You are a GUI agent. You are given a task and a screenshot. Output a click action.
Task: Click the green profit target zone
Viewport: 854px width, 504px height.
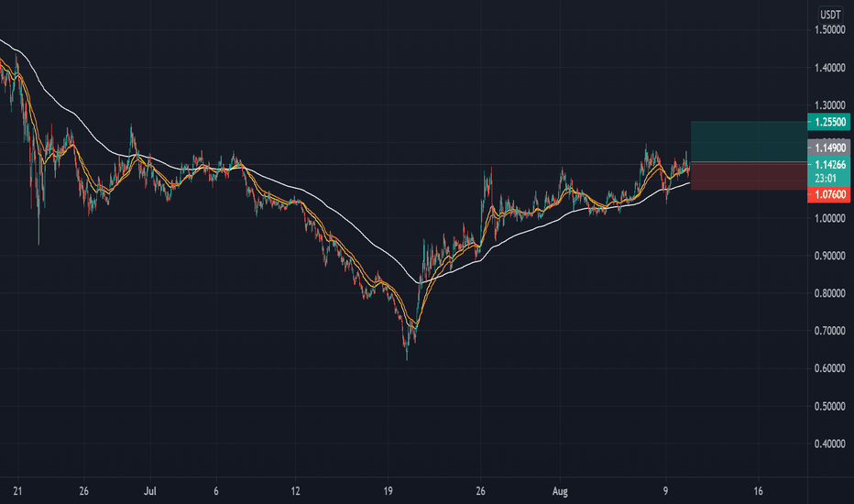[749, 142]
